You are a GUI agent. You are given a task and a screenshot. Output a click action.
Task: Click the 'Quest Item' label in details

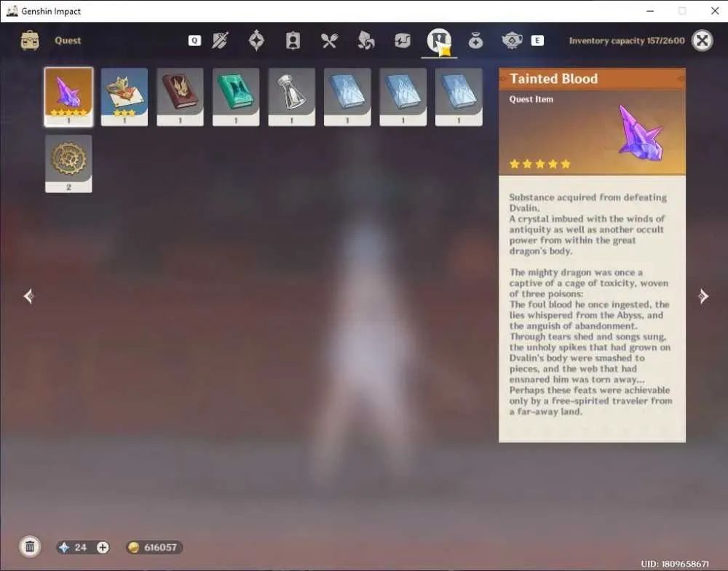531,99
